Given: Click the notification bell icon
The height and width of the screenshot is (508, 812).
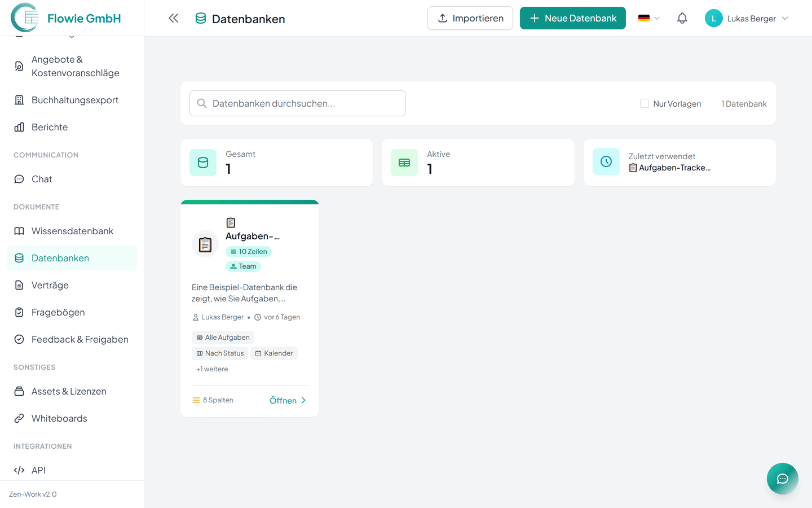Looking at the screenshot, I should pyautogui.click(x=682, y=18).
